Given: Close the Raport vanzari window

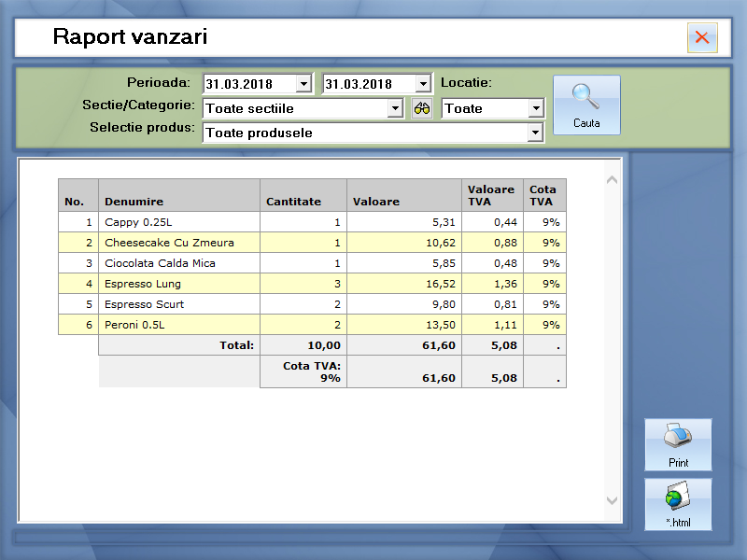Looking at the screenshot, I should (702, 37).
